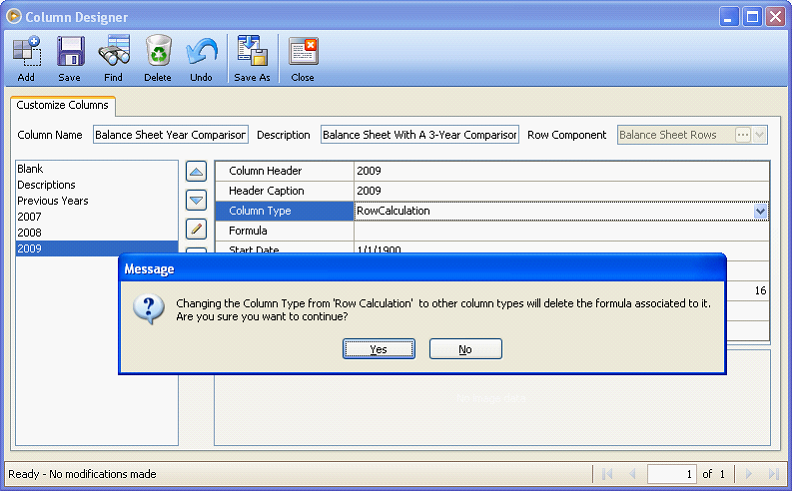The width and height of the screenshot is (793, 492).
Task: Open the Column Type dropdown arrow
Action: click(760, 211)
